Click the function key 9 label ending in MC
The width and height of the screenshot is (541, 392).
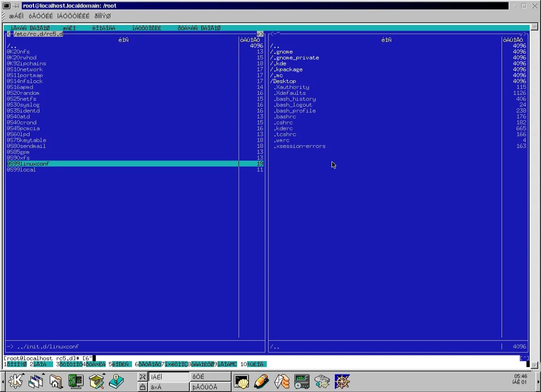227,364
